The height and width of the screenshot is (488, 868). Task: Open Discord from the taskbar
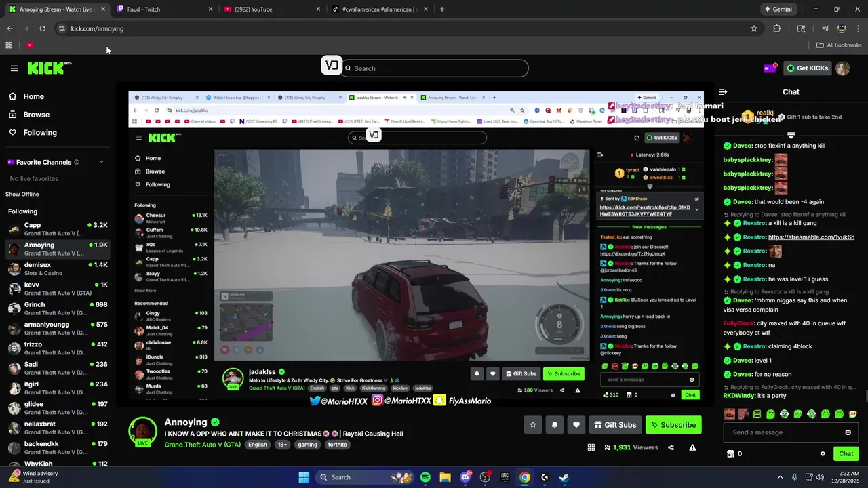pos(465,477)
